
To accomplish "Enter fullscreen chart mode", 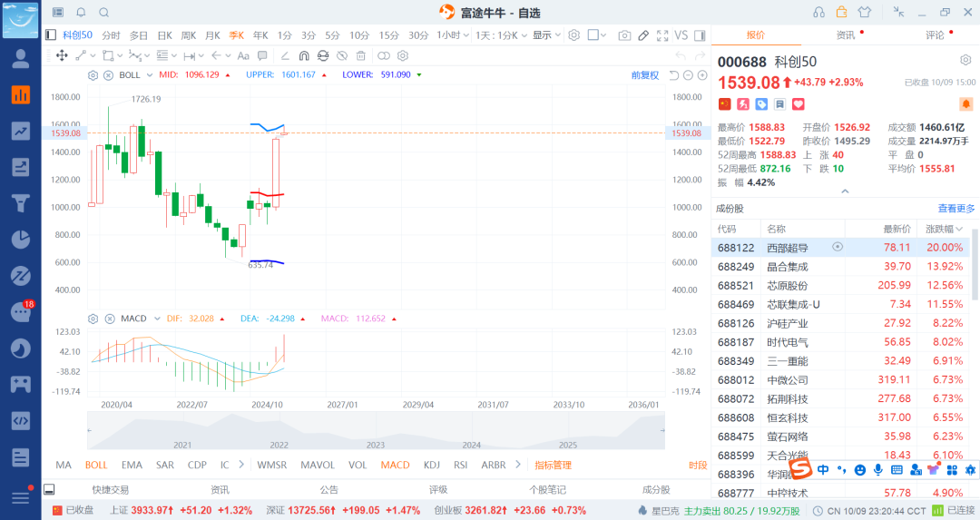I will tap(662, 35).
